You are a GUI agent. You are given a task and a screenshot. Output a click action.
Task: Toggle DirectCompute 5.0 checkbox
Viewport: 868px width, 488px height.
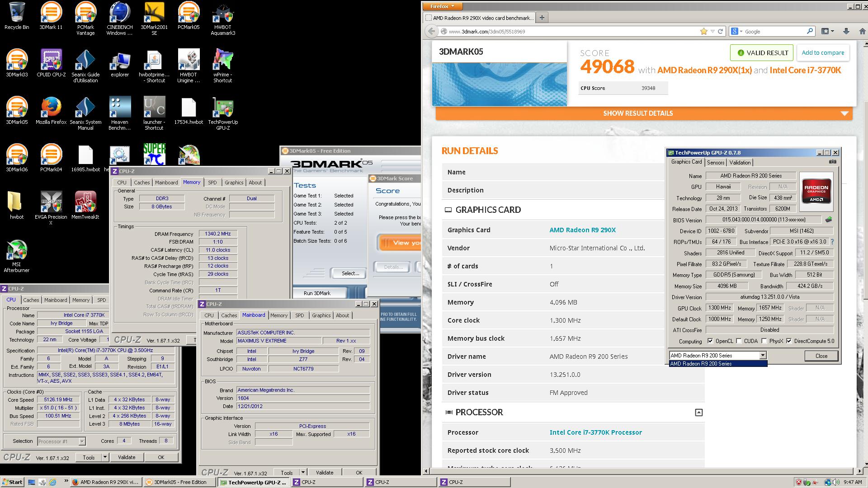pos(789,341)
